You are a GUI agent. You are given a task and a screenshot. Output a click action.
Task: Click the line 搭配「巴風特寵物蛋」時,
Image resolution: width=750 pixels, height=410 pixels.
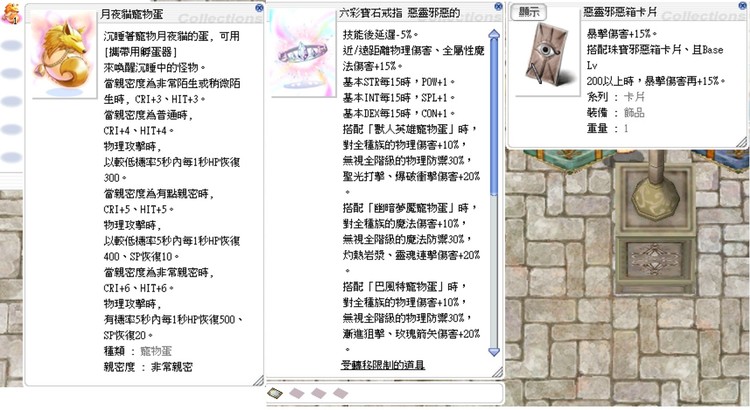[x=405, y=287]
